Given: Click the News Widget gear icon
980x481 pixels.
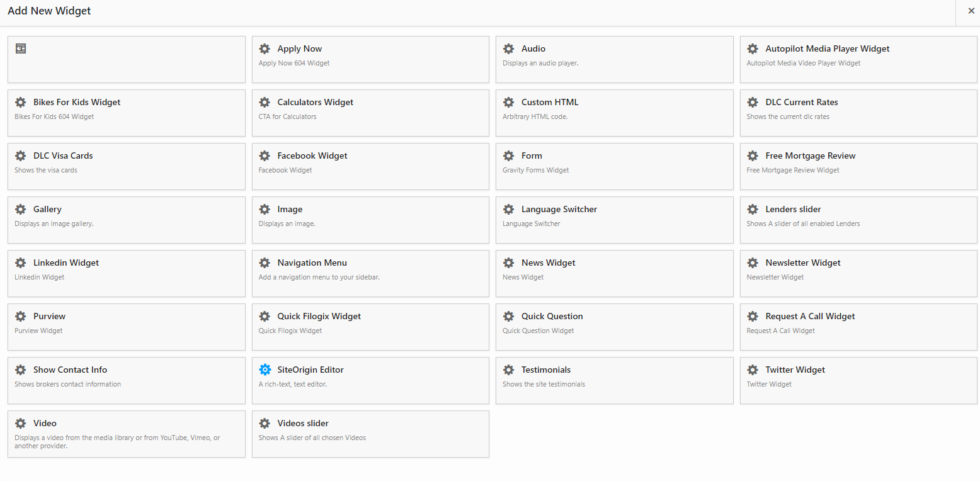Looking at the screenshot, I should [508, 263].
